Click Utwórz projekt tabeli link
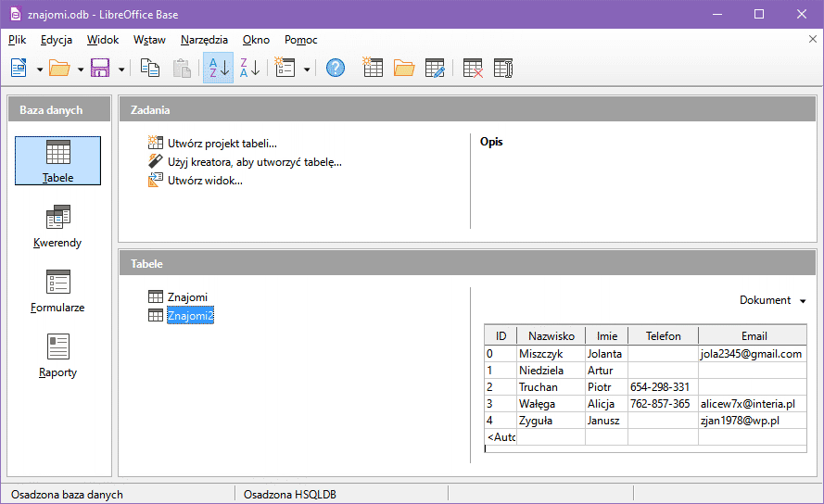 (222, 144)
